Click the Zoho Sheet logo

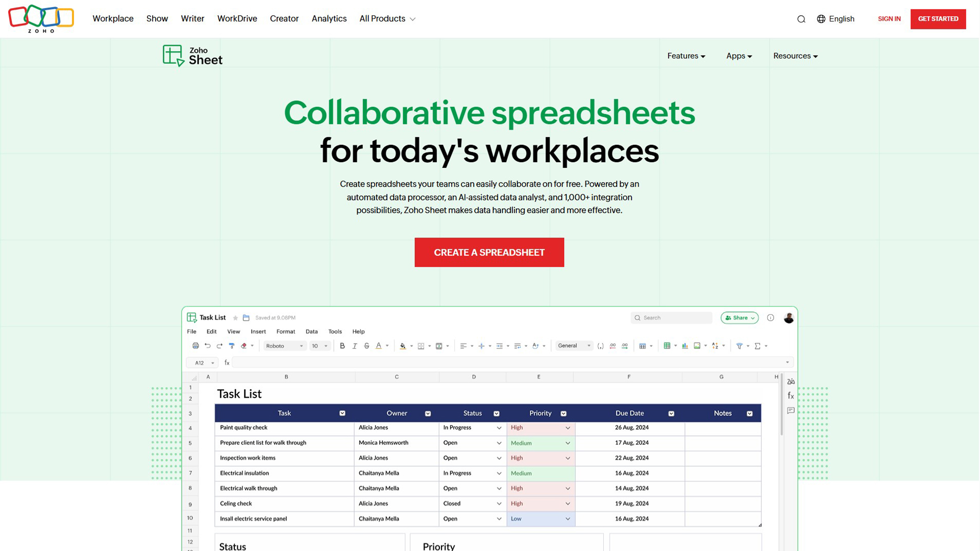pos(192,56)
